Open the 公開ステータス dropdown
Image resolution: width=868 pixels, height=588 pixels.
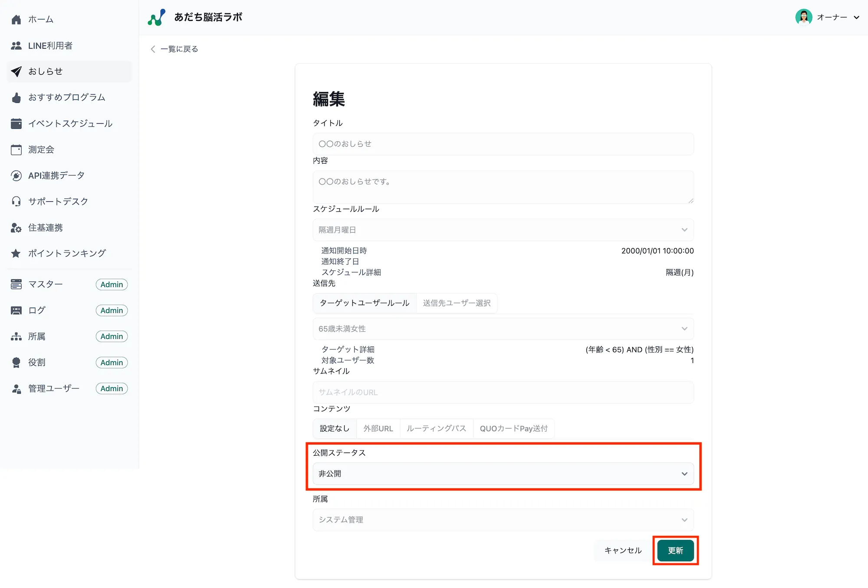click(503, 473)
